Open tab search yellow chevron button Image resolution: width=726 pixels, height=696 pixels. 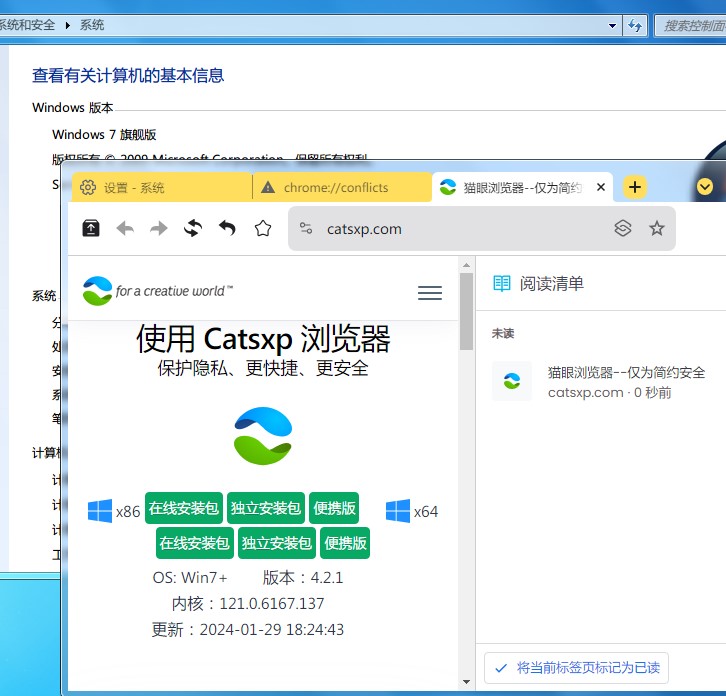705,187
